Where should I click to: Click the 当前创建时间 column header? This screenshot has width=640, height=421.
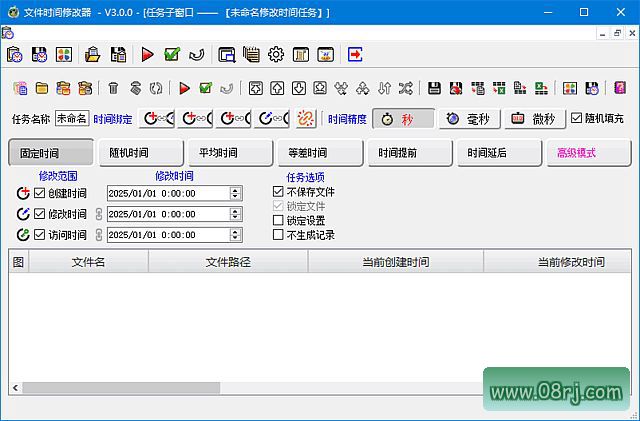tap(396, 262)
